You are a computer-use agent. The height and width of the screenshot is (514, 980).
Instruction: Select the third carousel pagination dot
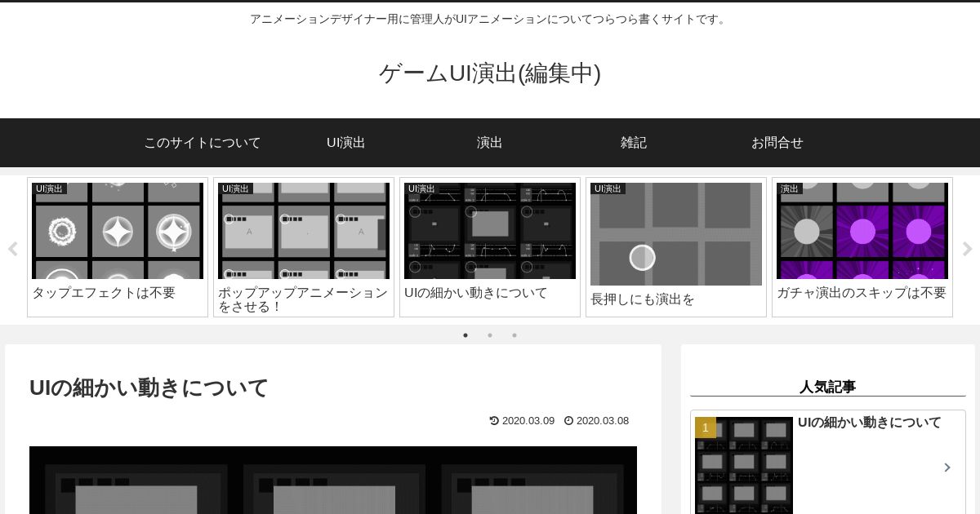click(514, 335)
